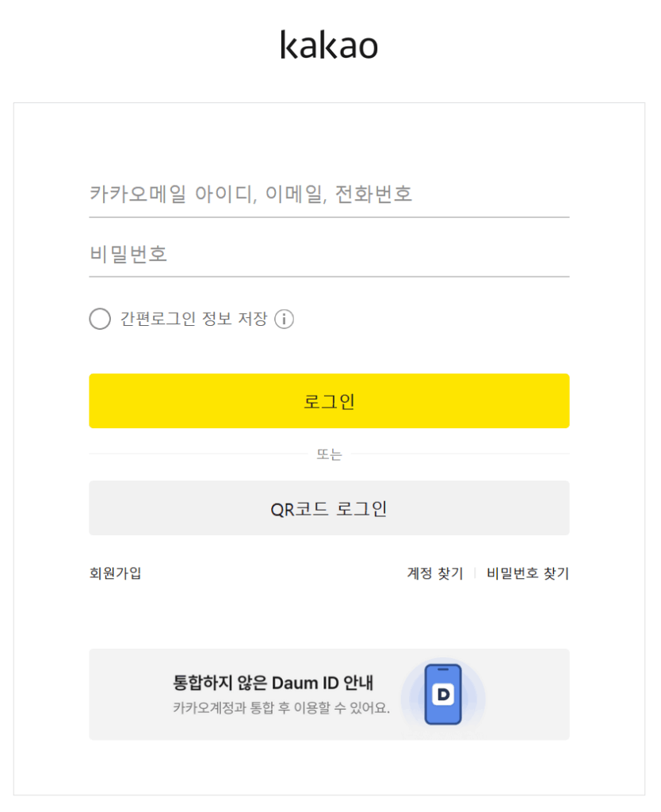Open the 비밀번호 찾기 link
The width and height of the screenshot is (661, 812).
528,573
